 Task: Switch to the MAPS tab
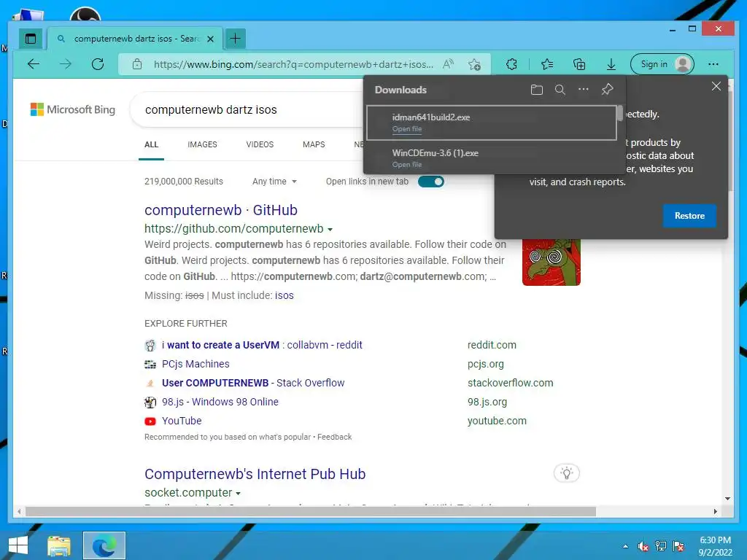[x=314, y=145]
